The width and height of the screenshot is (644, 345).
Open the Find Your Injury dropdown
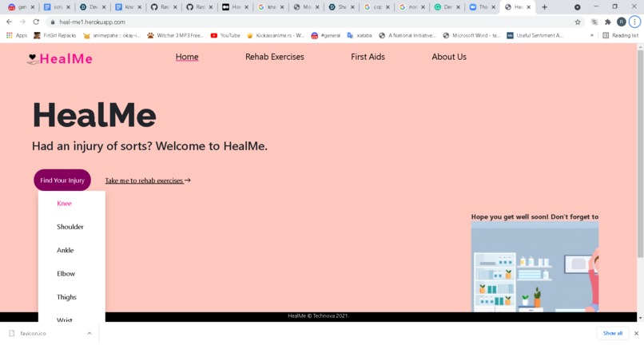[62, 180]
